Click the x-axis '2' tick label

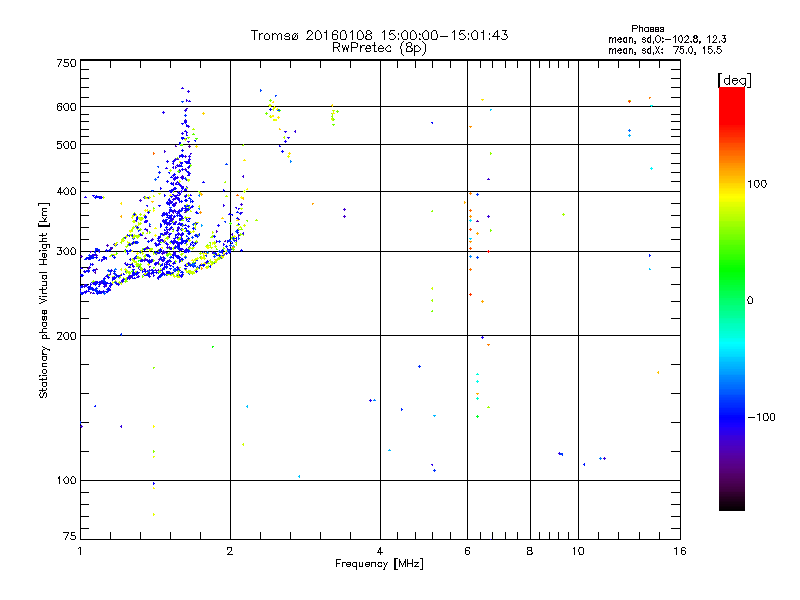coord(230,551)
